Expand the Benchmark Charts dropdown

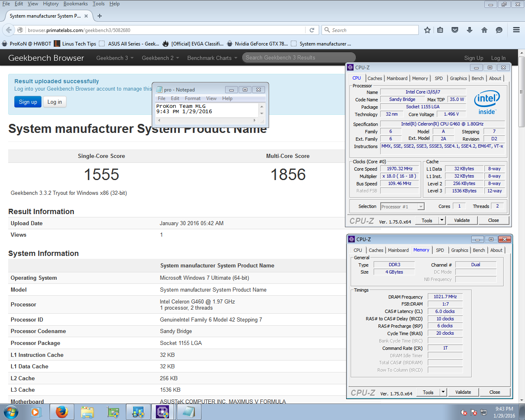(x=212, y=58)
